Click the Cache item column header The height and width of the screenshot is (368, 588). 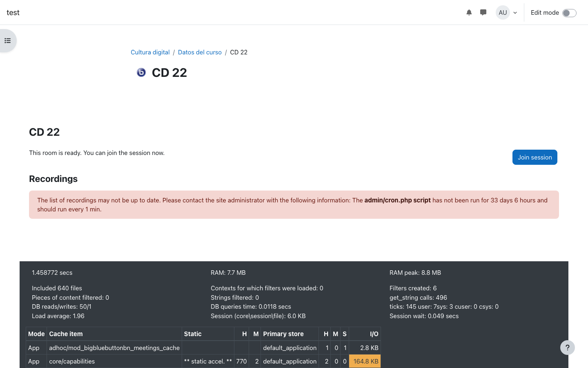tap(66, 334)
